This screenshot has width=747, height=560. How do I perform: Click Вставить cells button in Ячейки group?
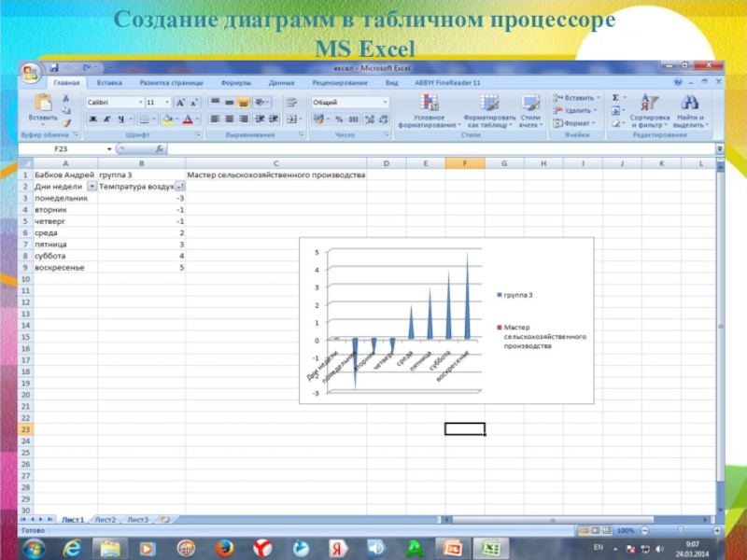(x=576, y=98)
